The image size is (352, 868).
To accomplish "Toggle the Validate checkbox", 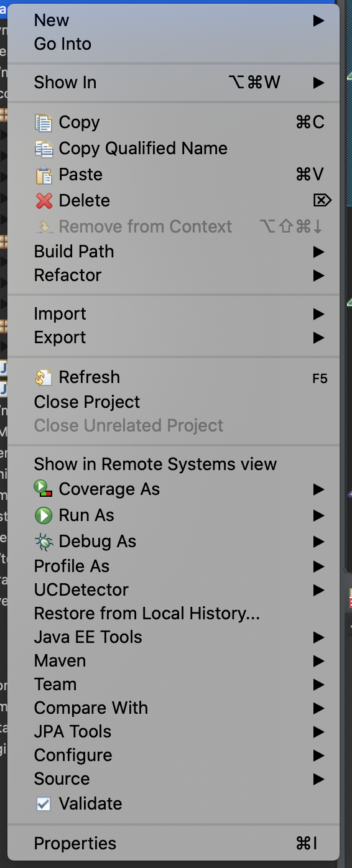I will click(44, 804).
